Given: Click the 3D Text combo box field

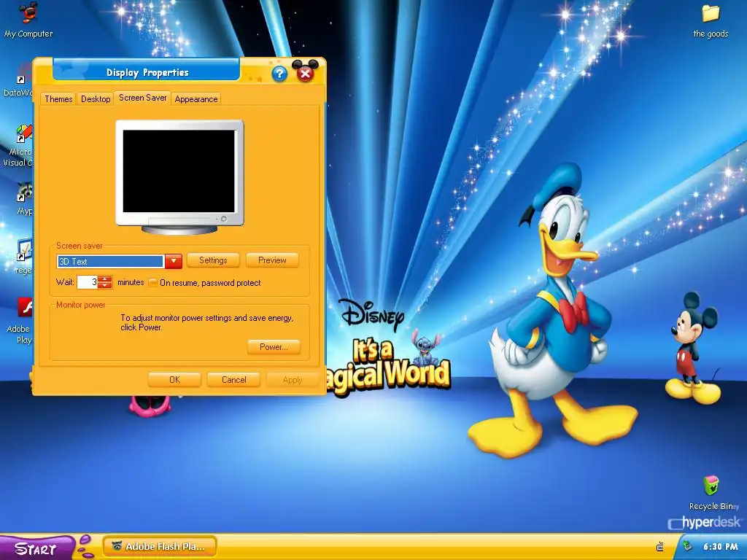Looking at the screenshot, I should (x=111, y=262).
